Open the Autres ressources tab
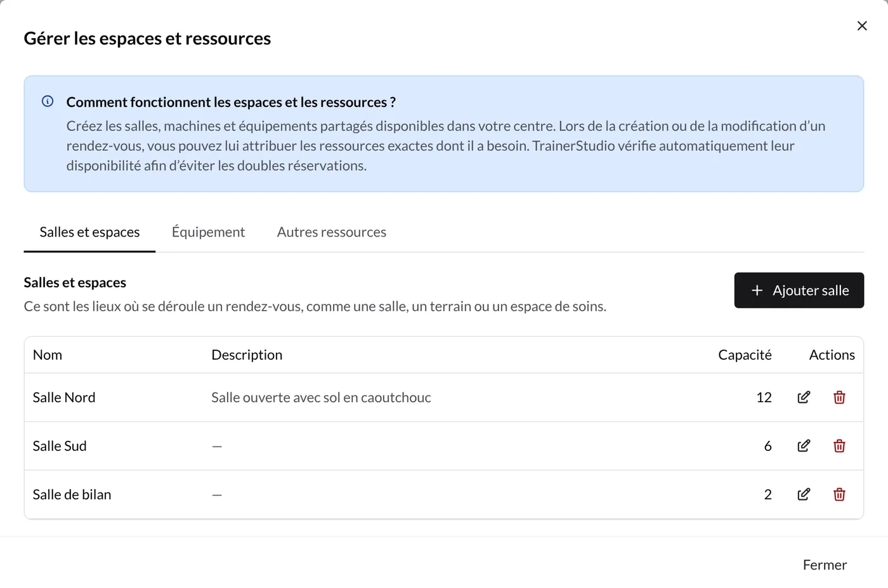888x588 pixels. point(332,232)
